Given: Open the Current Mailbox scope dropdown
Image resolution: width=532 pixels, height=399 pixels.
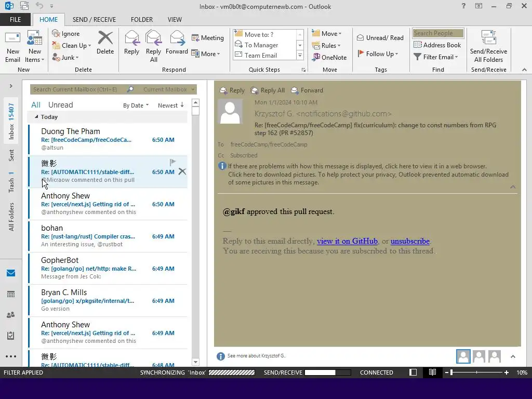Looking at the screenshot, I should pyautogui.click(x=169, y=89).
